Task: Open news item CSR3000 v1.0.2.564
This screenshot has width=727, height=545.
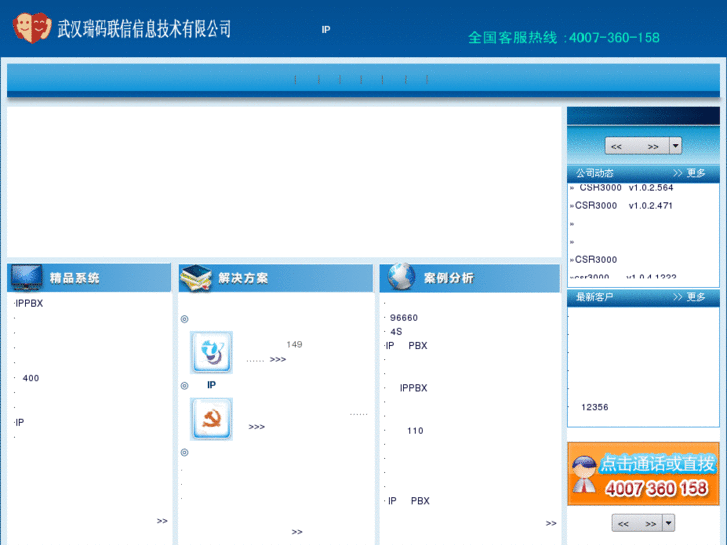Action: 626,187
